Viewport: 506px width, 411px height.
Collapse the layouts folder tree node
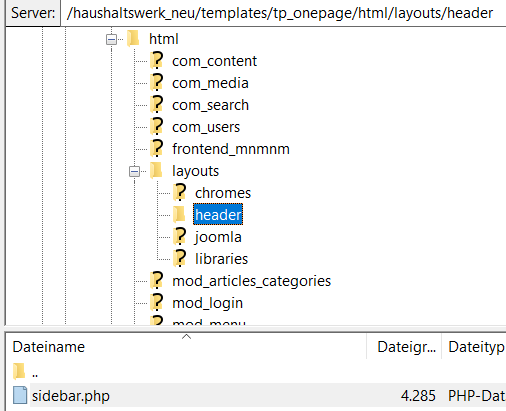(x=134, y=171)
